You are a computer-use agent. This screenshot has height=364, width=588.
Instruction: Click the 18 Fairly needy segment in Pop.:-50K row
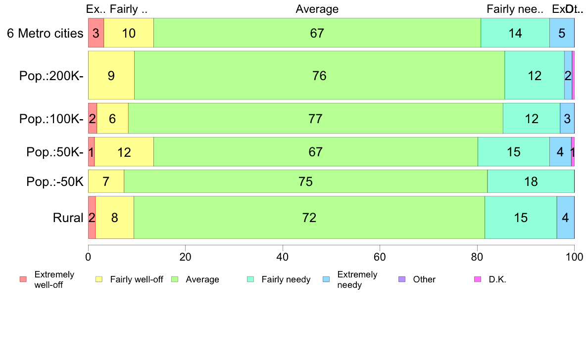pyautogui.click(x=531, y=182)
